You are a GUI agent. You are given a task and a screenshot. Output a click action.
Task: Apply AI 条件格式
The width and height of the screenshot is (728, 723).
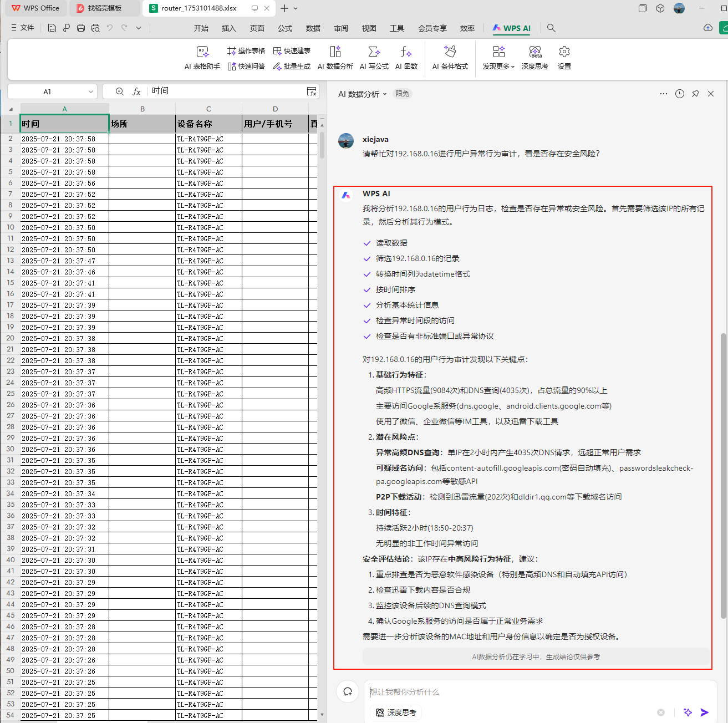[x=450, y=58]
